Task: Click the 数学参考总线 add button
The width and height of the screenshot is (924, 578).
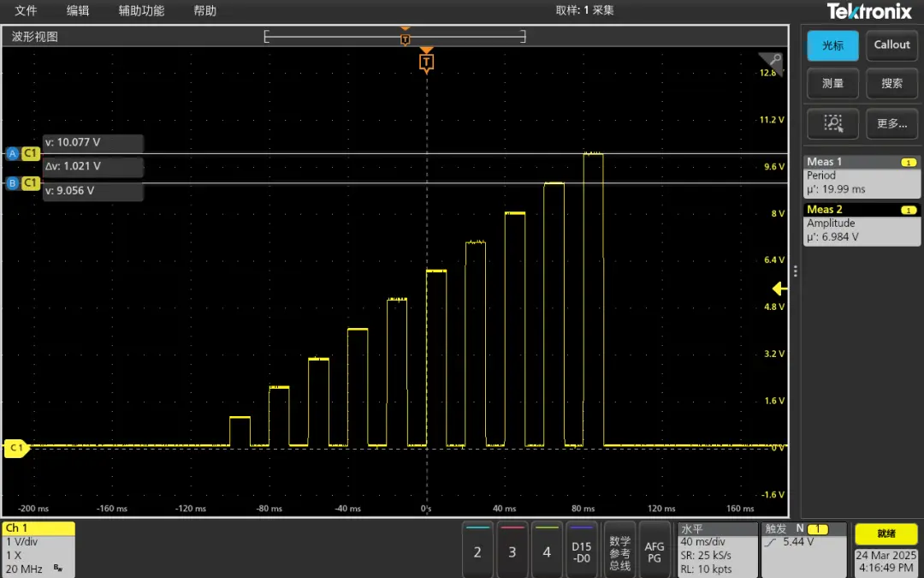Action: point(619,550)
